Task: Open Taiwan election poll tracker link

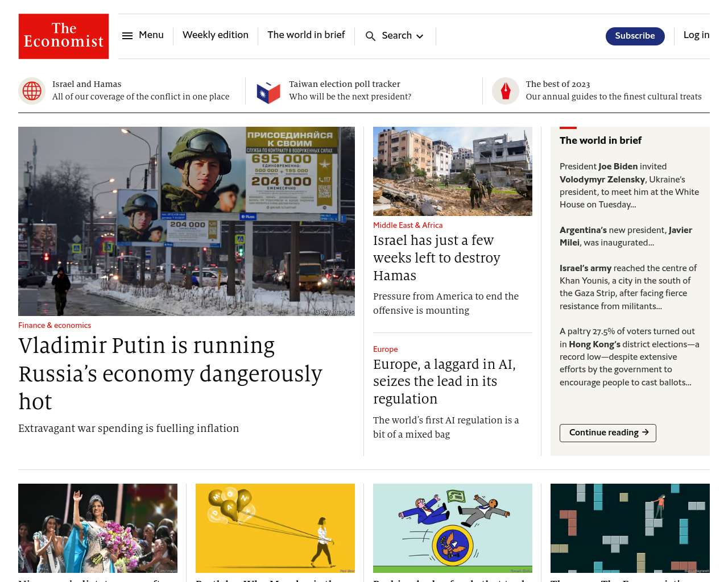Action: [x=345, y=84]
